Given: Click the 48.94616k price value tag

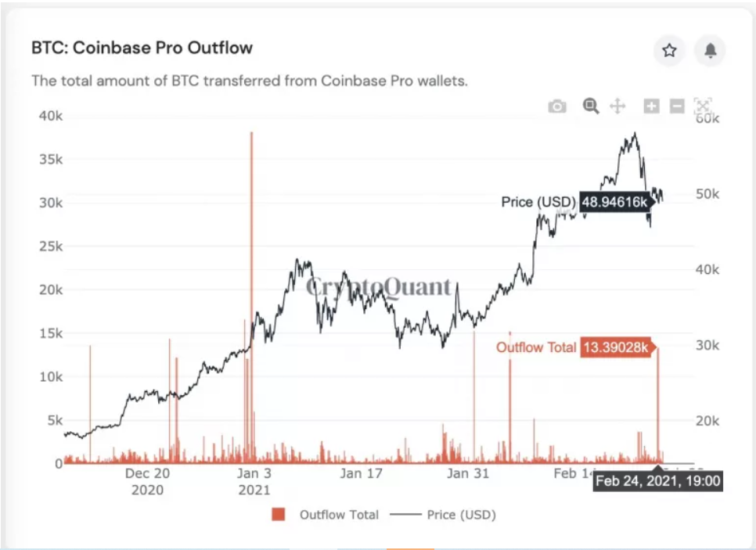Looking at the screenshot, I should pyautogui.click(x=615, y=202).
